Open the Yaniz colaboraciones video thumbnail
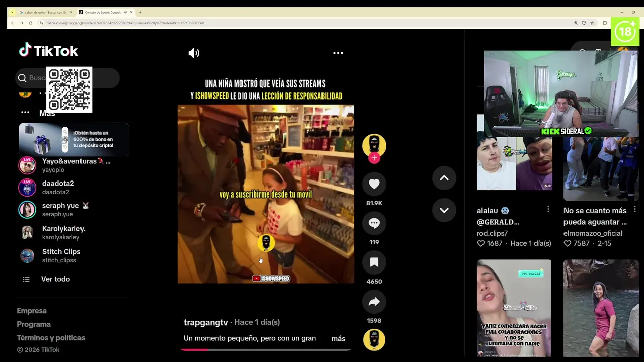Screen dimensions: 644x362 tap(514, 308)
